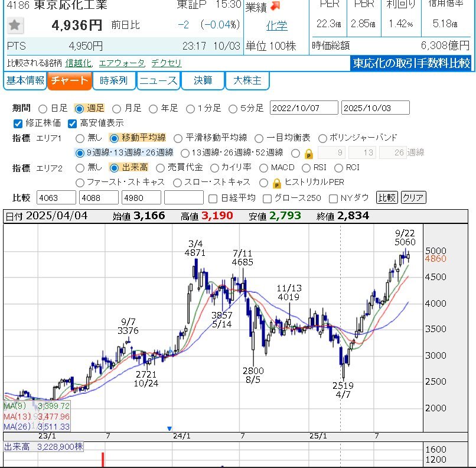Screen dimensions: 476x468
Task: Click the 9 週線 period field
Action: (331, 152)
